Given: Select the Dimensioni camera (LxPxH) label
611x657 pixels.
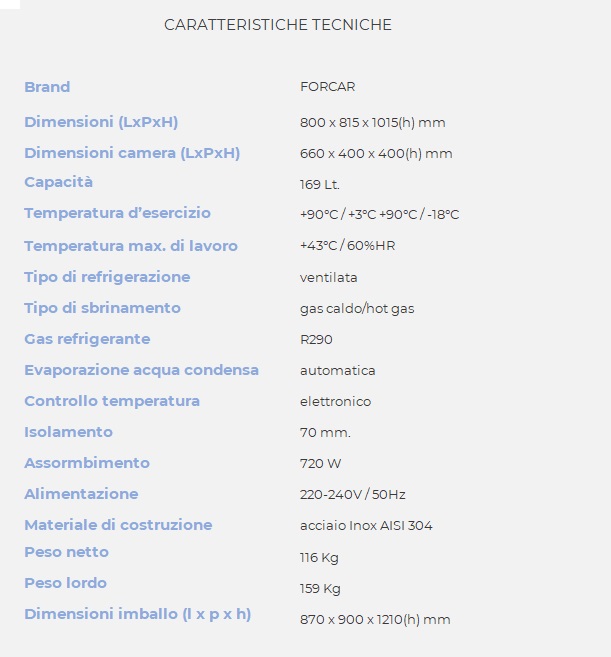Looking at the screenshot, I should [x=132, y=153].
